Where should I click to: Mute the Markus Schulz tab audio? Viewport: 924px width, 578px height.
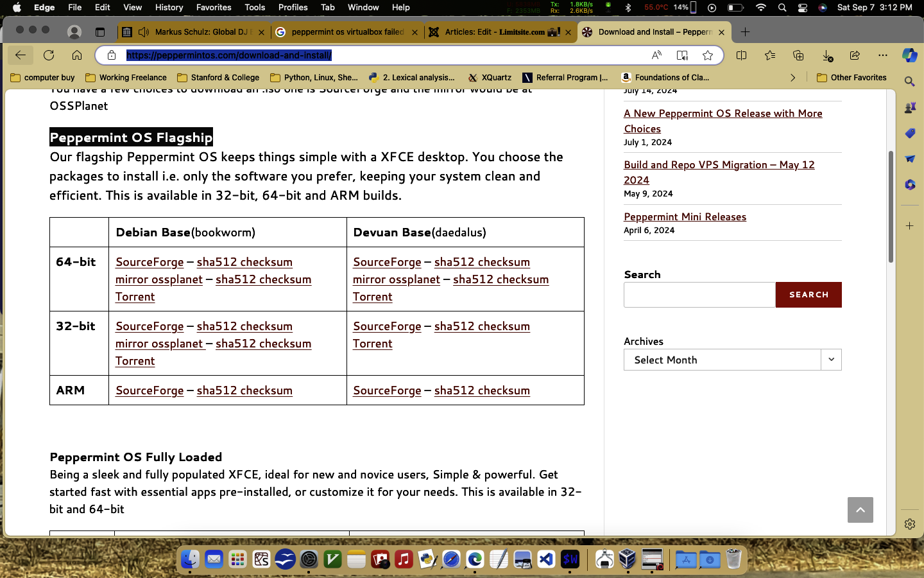pos(144,32)
